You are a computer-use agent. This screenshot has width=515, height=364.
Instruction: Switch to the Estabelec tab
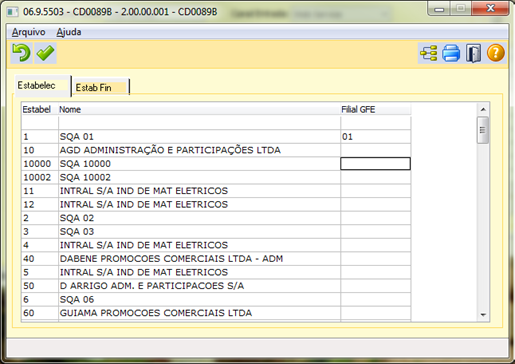tap(43, 86)
